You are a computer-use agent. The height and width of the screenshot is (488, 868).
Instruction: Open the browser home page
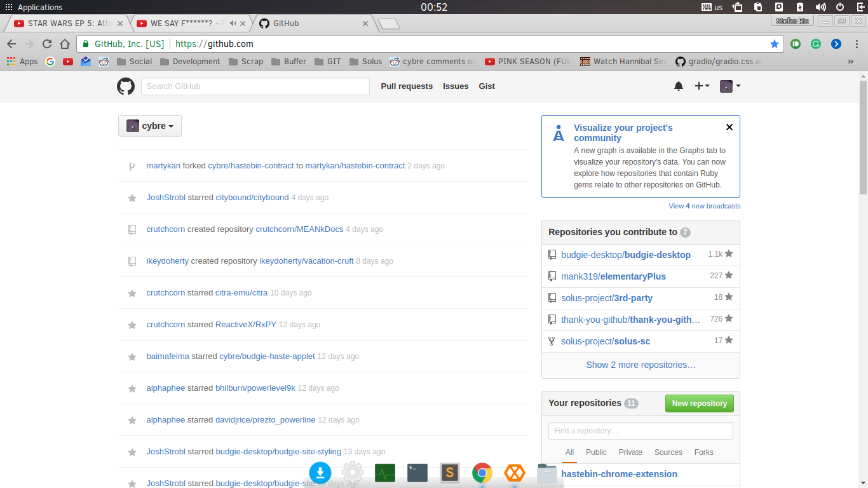pos(65,44)
